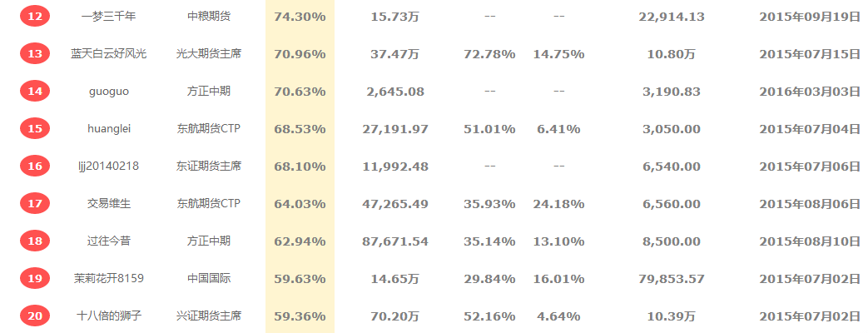Image resolution: width=868 pixels, height=333 pixels.
Task: Open trader 交易维生 profile
Action: [x=108, y=203]
